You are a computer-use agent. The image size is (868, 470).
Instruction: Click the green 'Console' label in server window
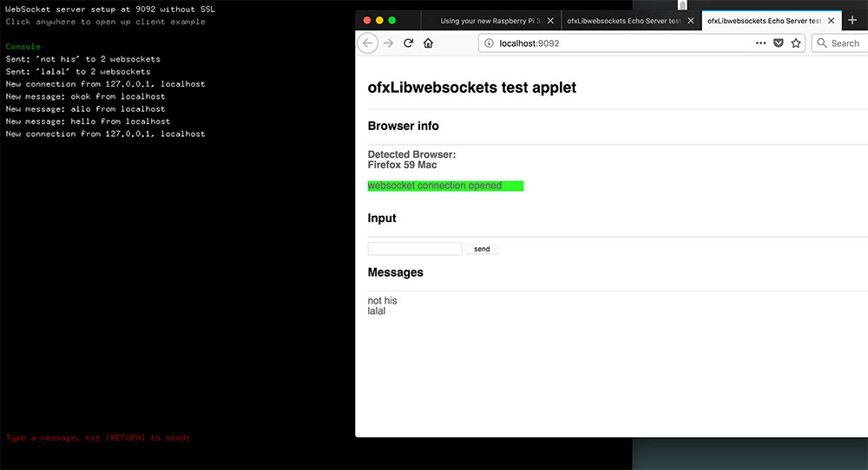pyautogui.click(x=23, y=47)
